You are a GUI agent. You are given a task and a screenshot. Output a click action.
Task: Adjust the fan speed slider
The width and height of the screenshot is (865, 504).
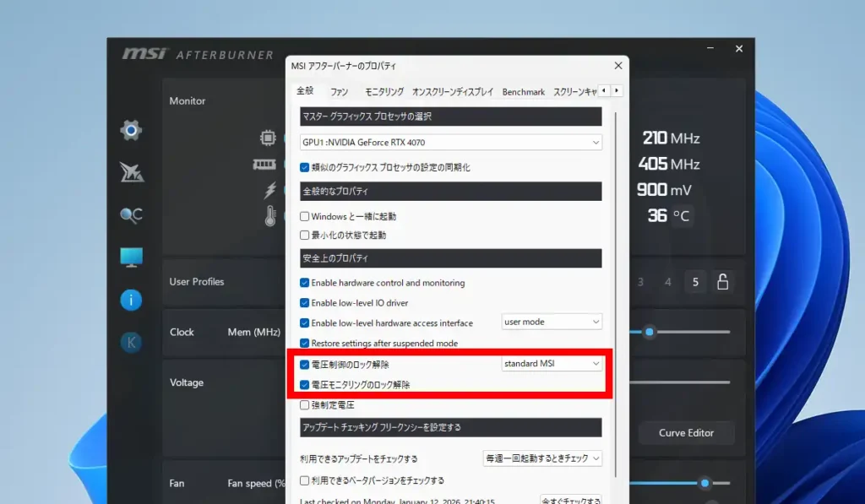[x=703, y=483]
